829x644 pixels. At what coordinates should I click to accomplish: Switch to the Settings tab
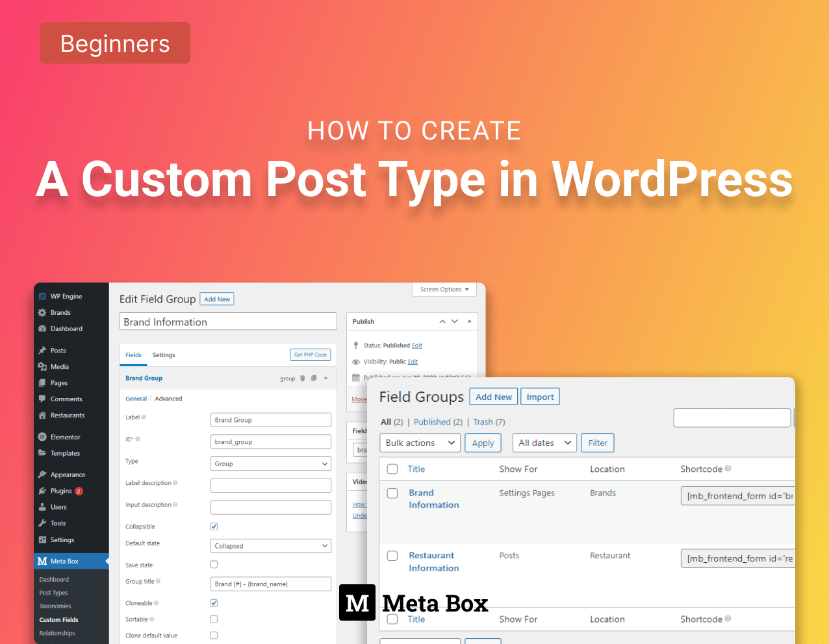164,355
